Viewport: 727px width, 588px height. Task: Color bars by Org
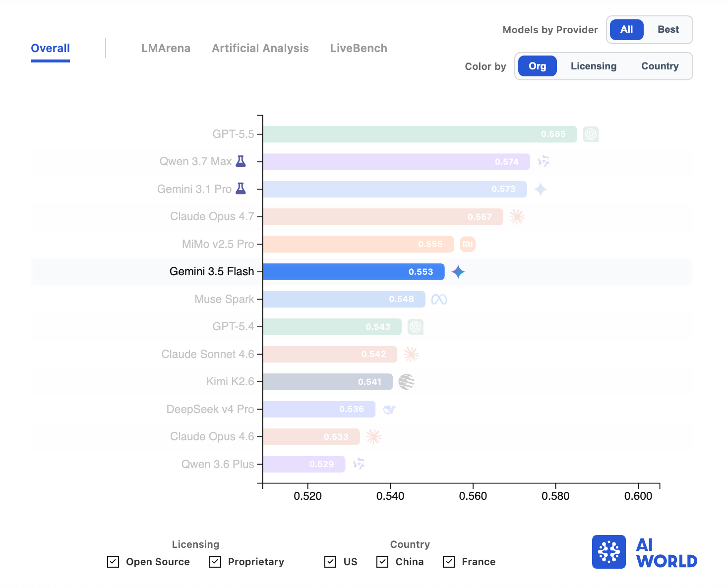coord(538,66)
